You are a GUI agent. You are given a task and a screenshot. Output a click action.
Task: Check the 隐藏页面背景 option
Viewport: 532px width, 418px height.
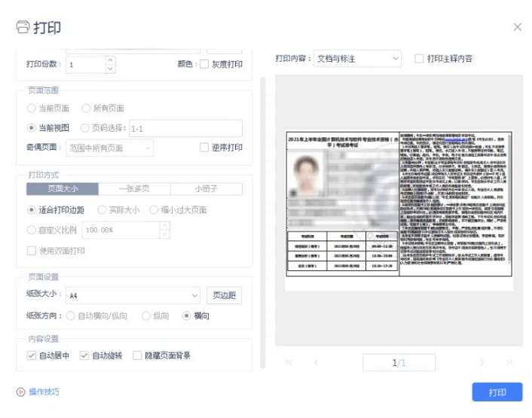[137, 355]
